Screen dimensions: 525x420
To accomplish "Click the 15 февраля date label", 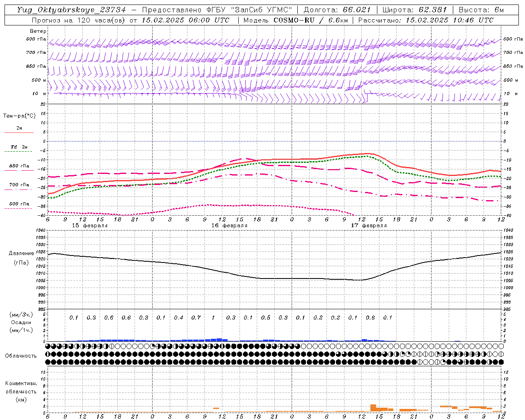I will 90,226.
